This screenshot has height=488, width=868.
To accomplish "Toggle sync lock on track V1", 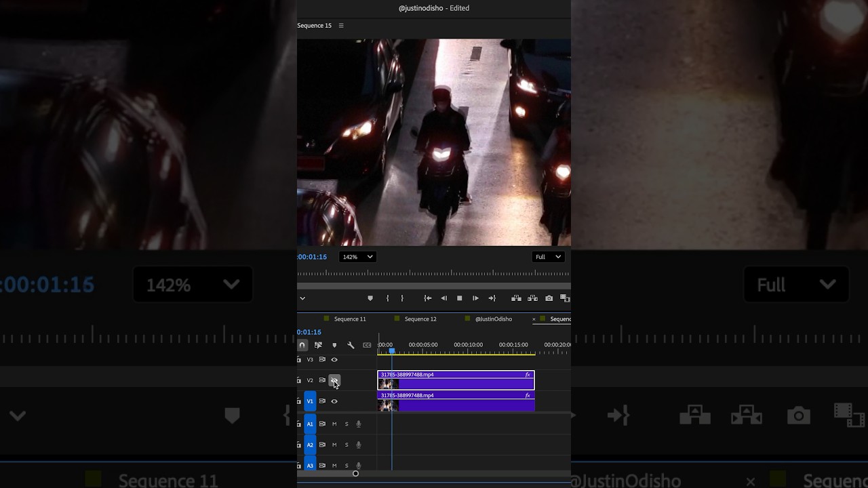I will pos(322,401).
